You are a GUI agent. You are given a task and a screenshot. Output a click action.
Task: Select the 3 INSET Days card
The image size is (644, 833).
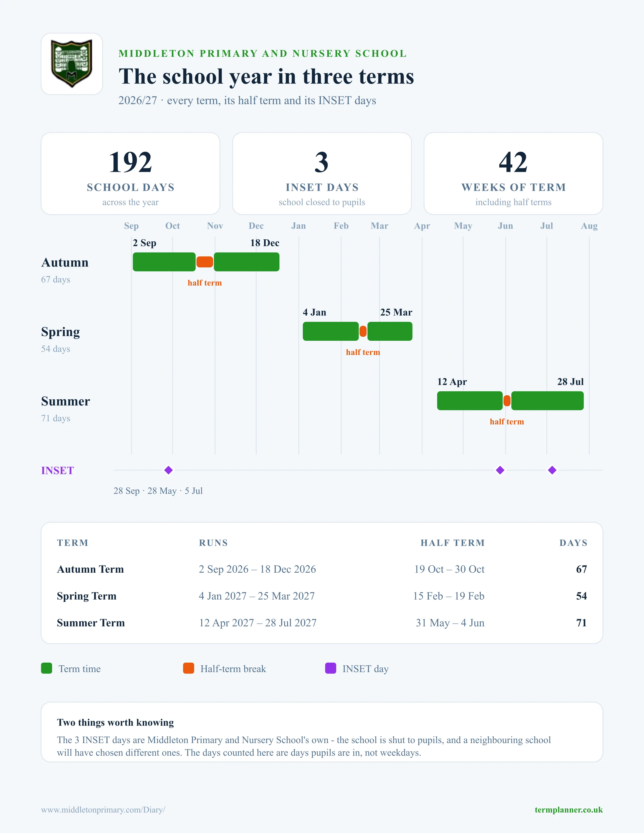[x=322, y=174]
